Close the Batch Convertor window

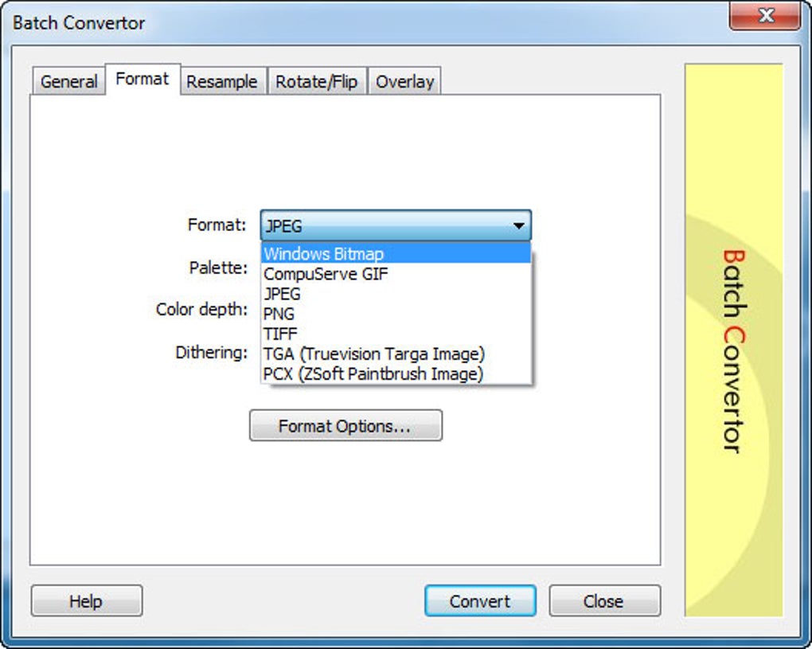pyautogui.click(x=765, y=16)
